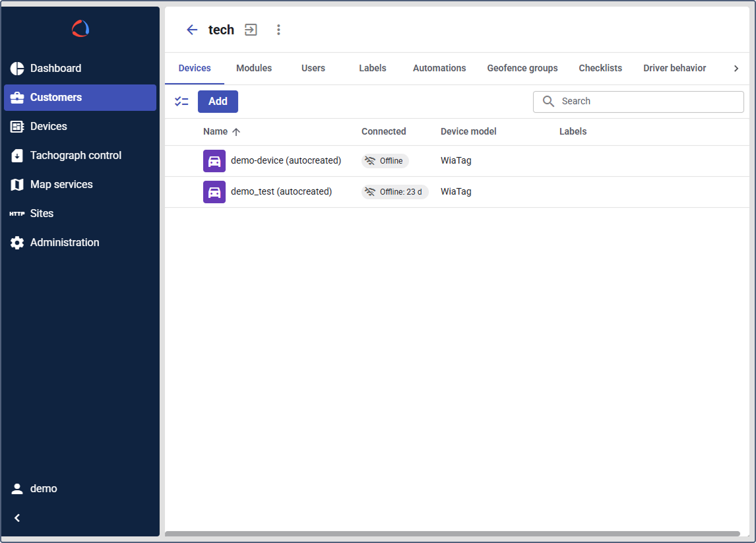
Task: Open the Modules tab
Action: (x=254, y=68)
